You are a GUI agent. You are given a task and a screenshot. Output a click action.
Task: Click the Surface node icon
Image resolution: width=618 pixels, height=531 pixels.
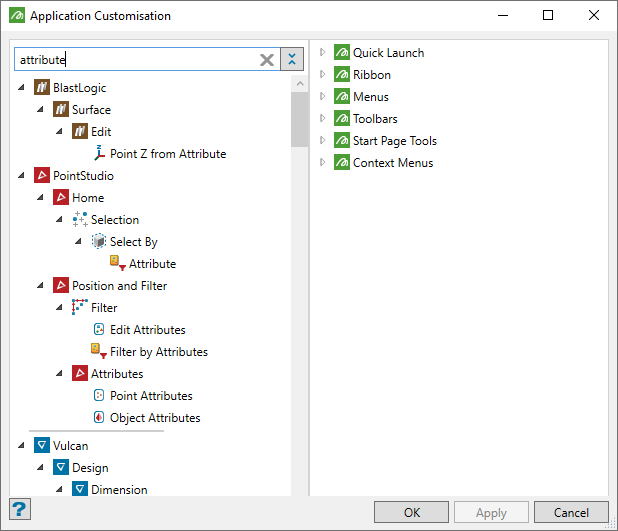61,109
